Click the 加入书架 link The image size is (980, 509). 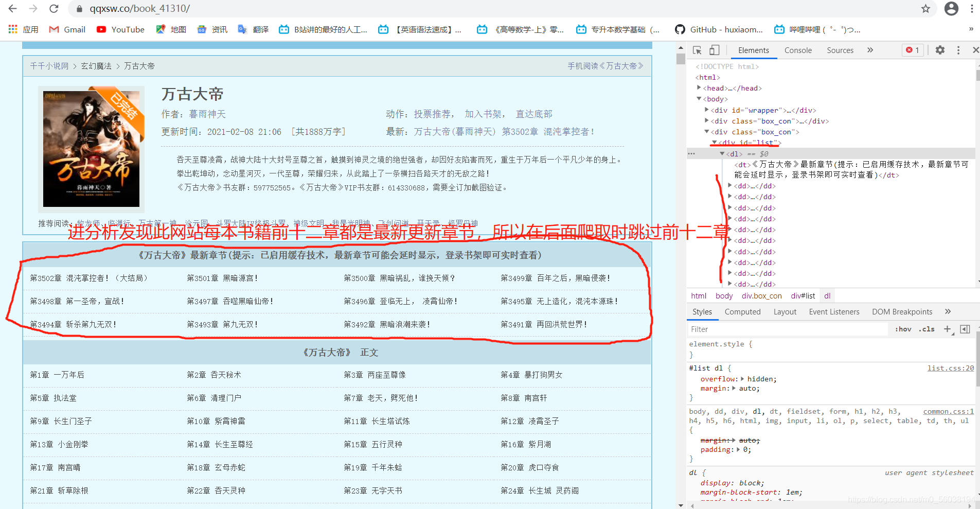click(483, 114)
